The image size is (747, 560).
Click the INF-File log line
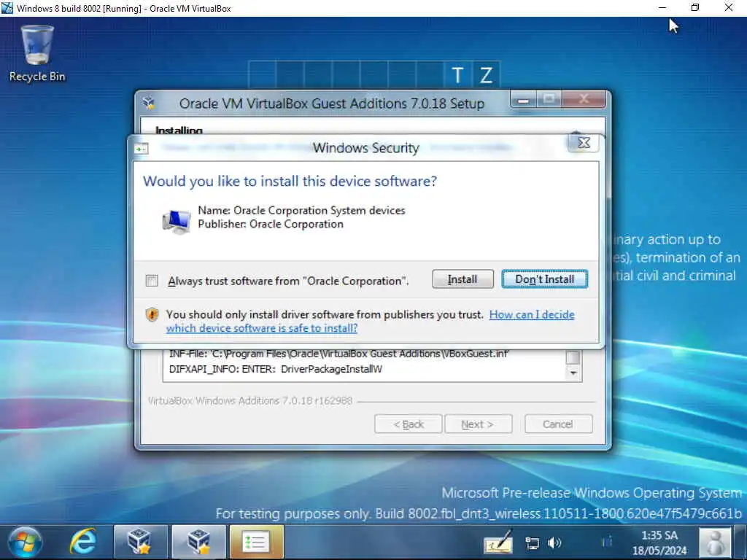pyautogui.click(x=339, y=354)
